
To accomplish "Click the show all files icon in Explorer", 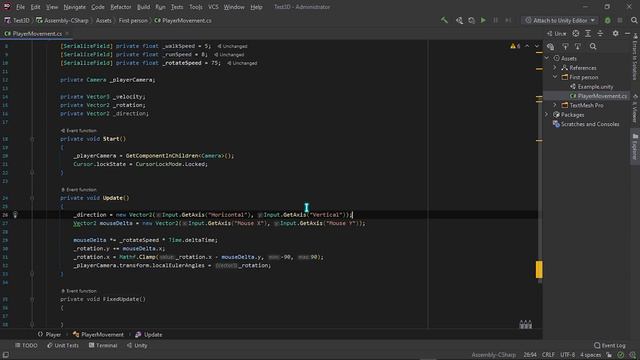I will click(551, 47).
